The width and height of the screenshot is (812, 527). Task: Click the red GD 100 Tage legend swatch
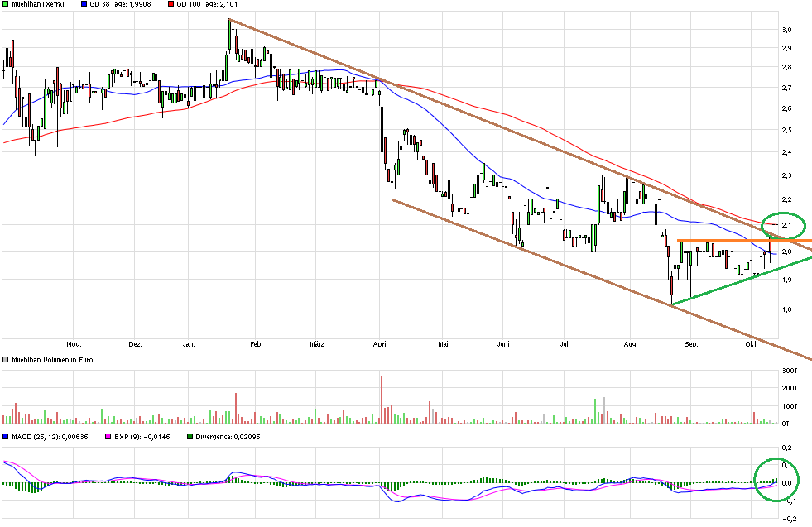tap(171, 4)
